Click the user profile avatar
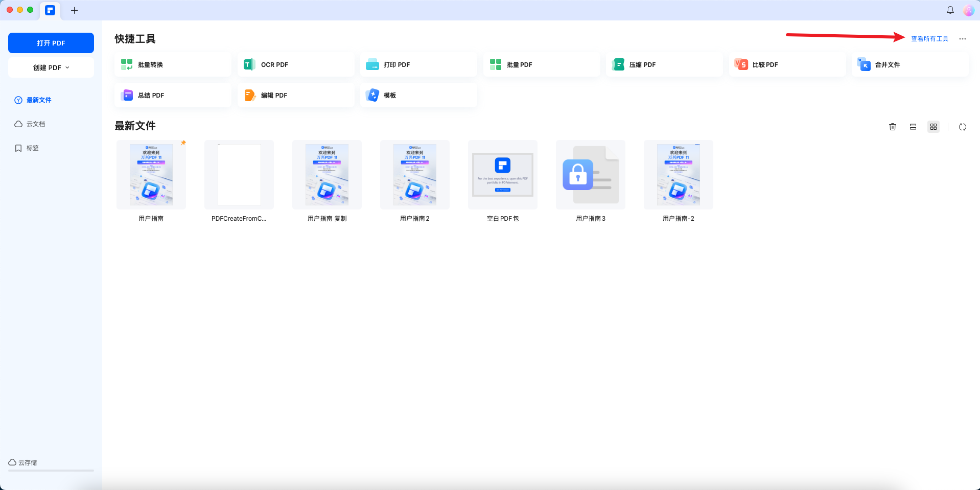 point(968,10)
